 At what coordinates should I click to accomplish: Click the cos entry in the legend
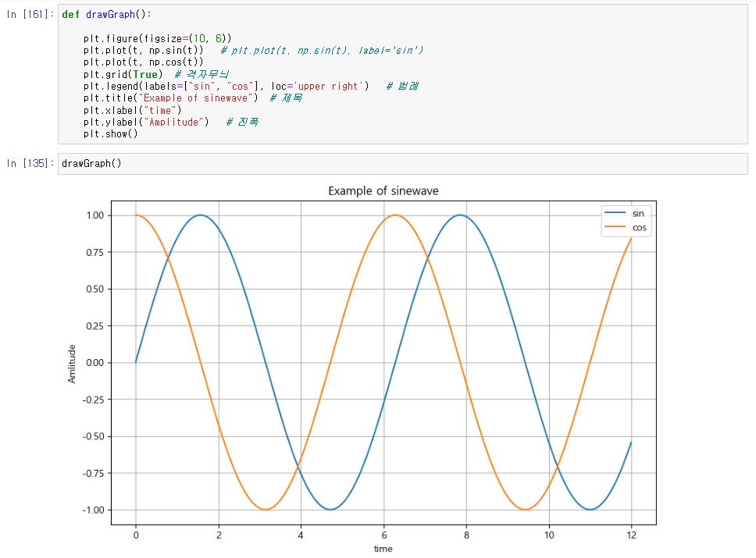[640, 228]
